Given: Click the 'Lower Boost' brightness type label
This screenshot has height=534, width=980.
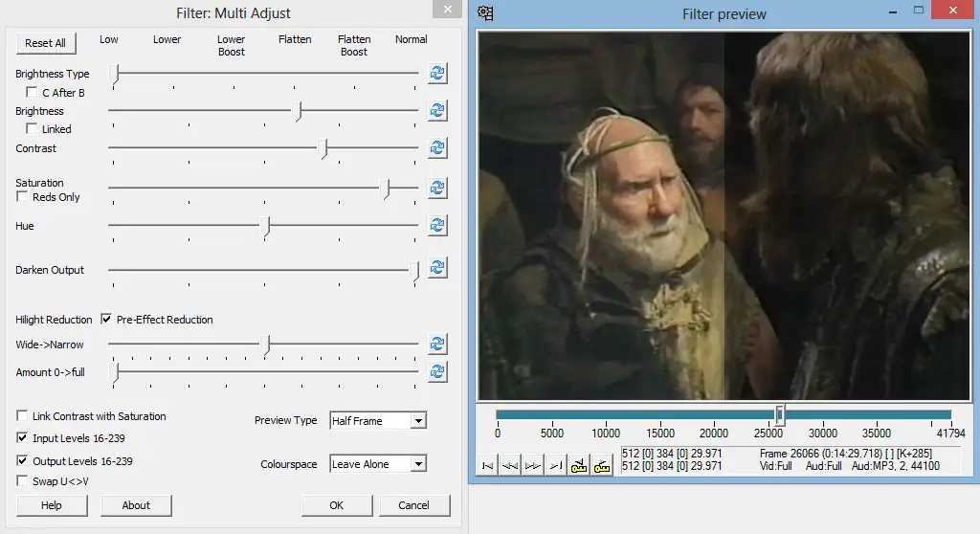Looking at the screenshot, I should click(232, 46).
